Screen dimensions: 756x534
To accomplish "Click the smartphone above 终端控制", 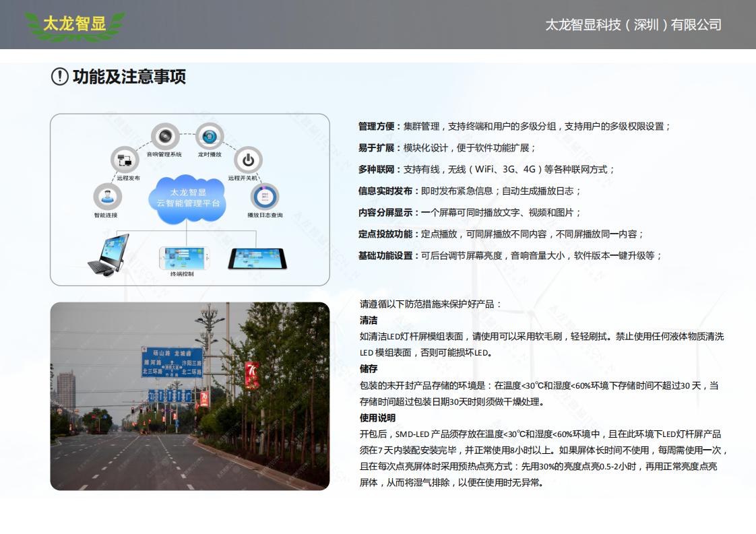I will pos(184,258).
